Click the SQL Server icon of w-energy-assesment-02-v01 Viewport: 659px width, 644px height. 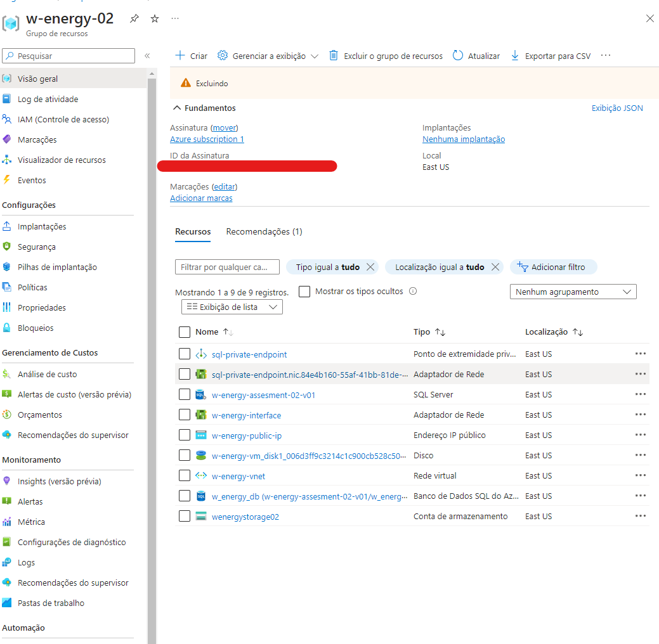point(201,395)
